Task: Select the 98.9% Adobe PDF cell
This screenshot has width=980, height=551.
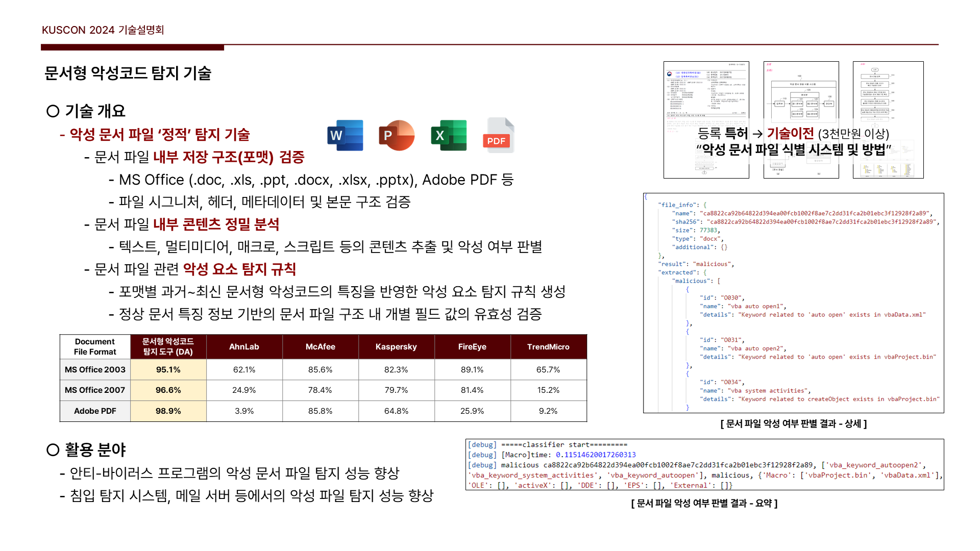Action: point(168,411)
